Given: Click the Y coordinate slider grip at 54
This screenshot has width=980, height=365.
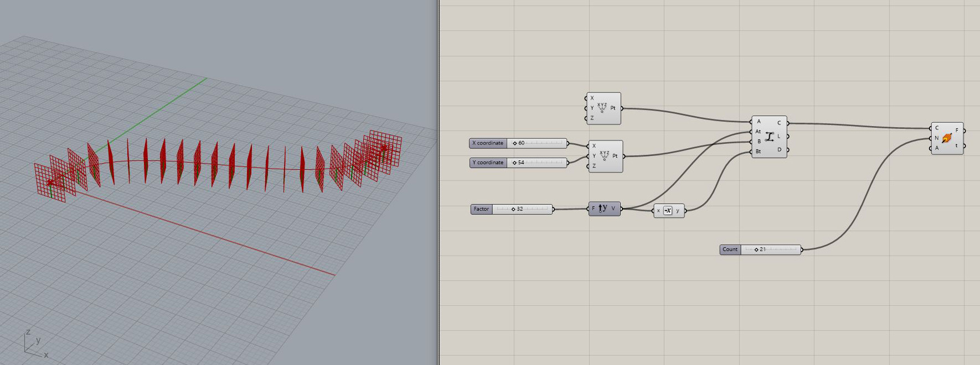Looking at the screenshot, I should (515, 163).
